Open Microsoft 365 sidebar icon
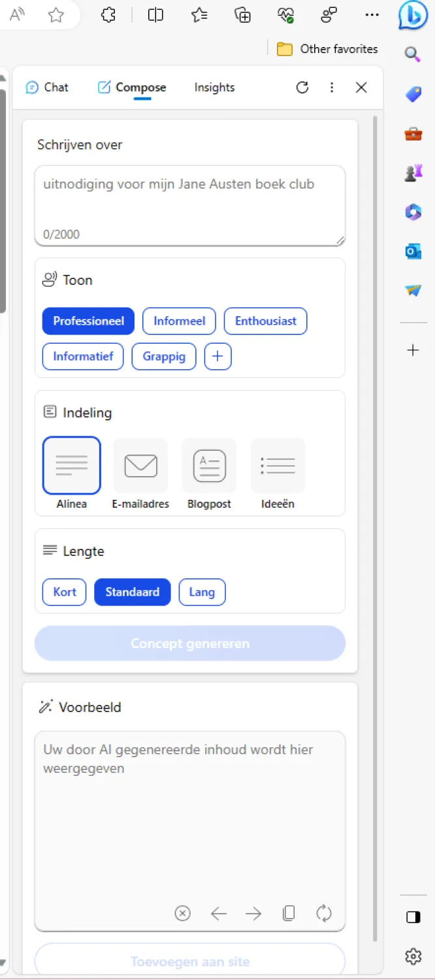Screen dimensions: 435x980 (413, 212)
